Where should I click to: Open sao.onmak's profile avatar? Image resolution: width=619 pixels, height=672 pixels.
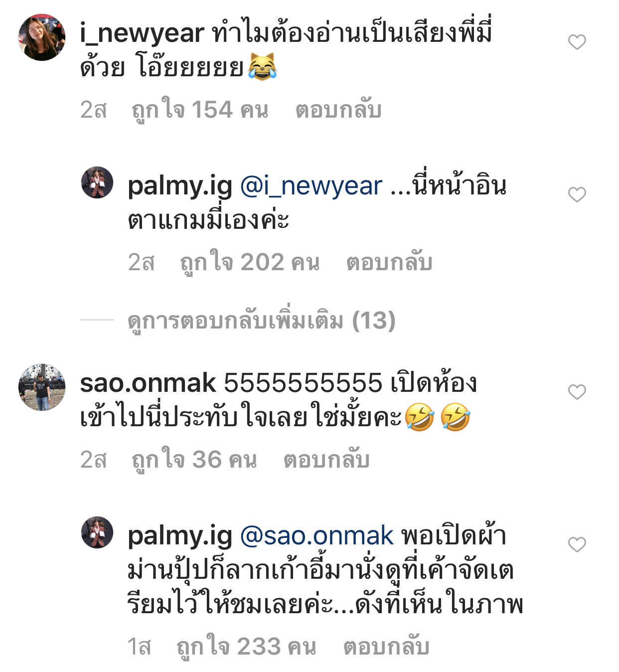click(42, 387)
